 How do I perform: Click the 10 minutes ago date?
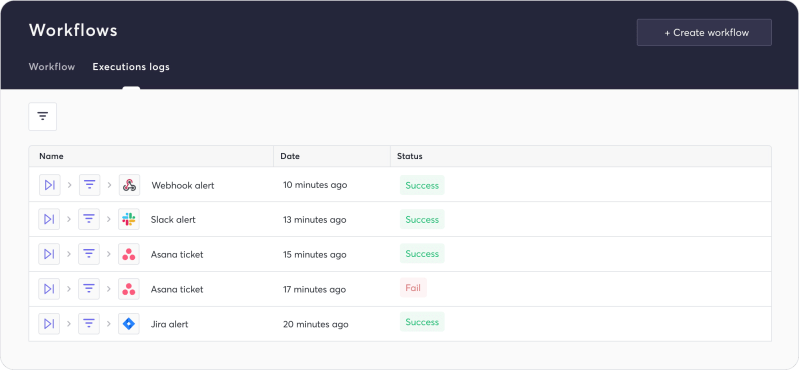tap(315, 185)
